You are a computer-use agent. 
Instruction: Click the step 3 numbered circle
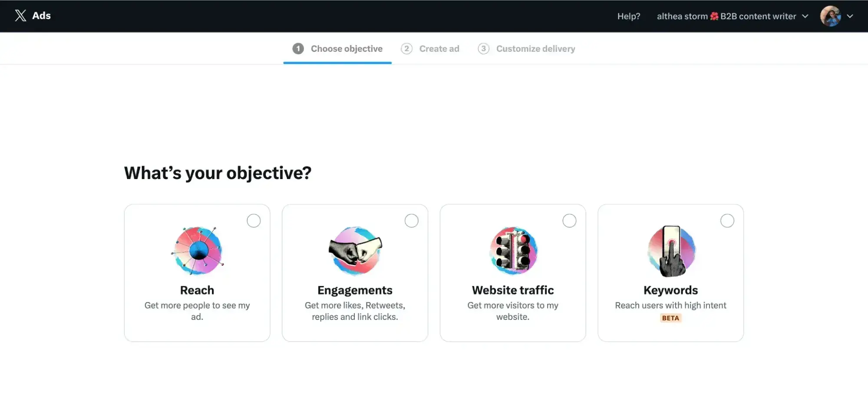point(483,48)
